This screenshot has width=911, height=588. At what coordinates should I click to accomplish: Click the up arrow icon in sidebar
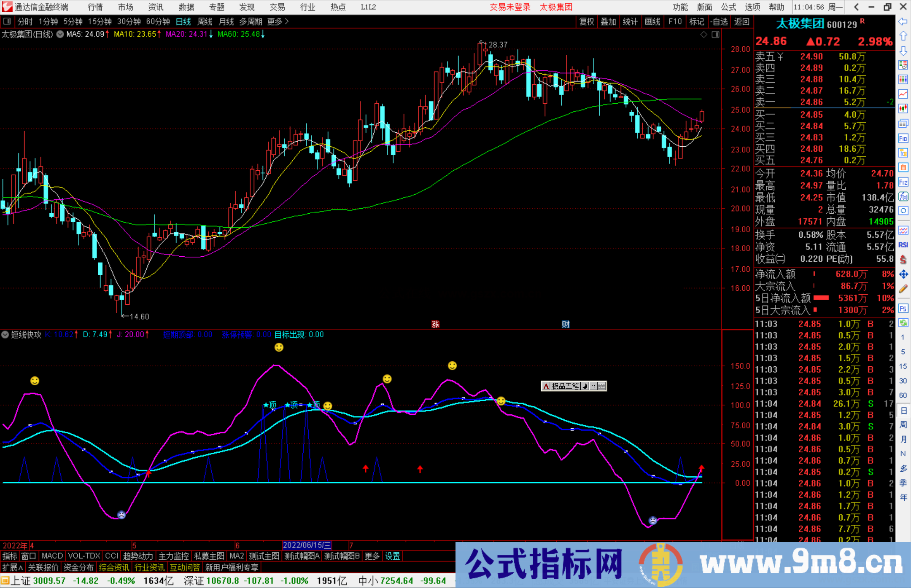coord(903,36)
